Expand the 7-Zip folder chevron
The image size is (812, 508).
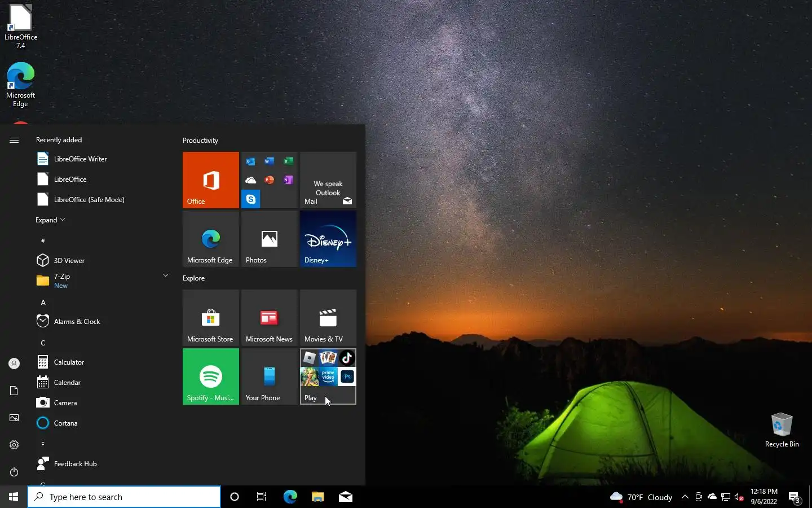tap(165, 275)
